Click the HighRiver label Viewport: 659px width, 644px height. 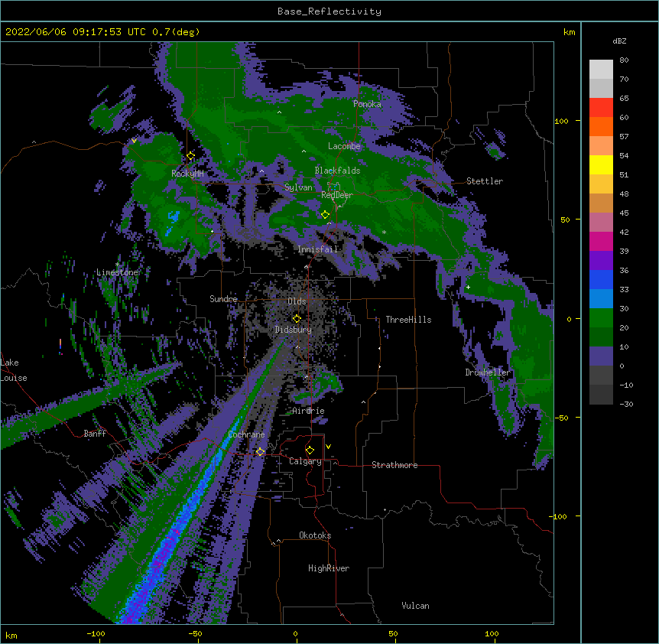pos(329,568)
